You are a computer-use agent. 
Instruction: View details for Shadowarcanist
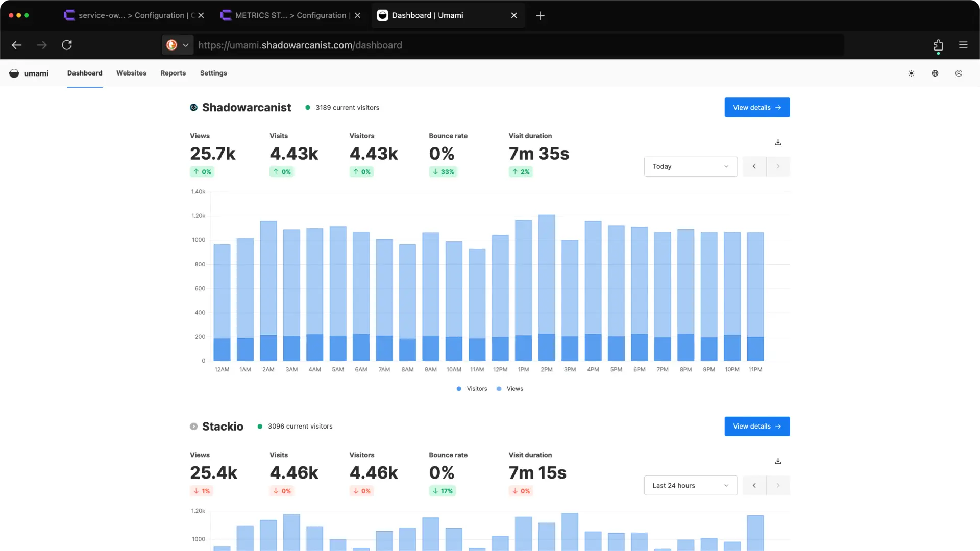point(757,107)
